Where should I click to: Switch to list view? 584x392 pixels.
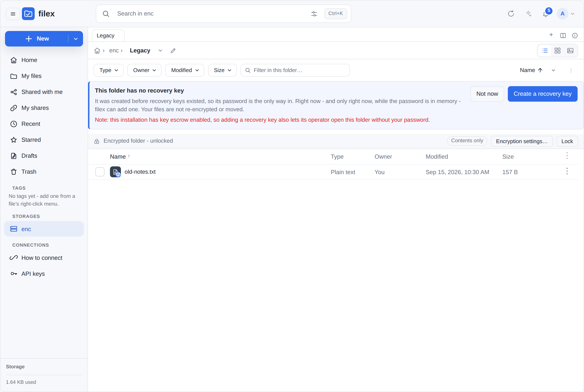click(x=545, y=51)
